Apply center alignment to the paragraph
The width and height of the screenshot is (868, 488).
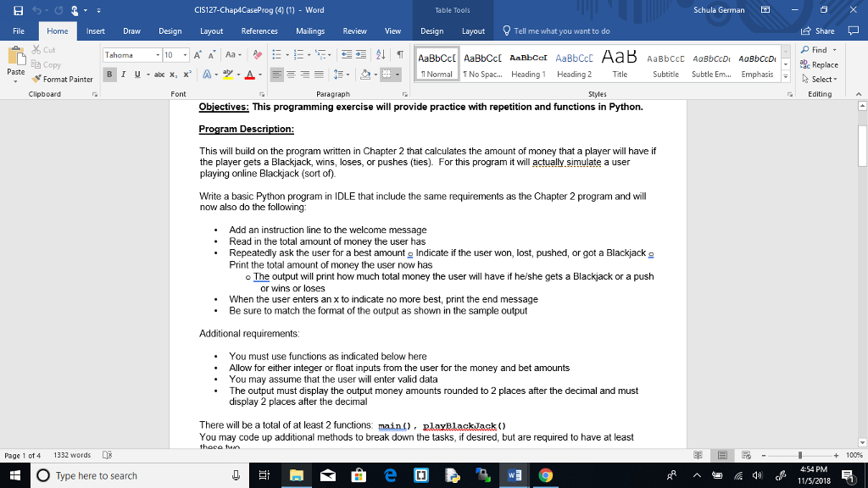pyautogui.click(x=291, y=75)
